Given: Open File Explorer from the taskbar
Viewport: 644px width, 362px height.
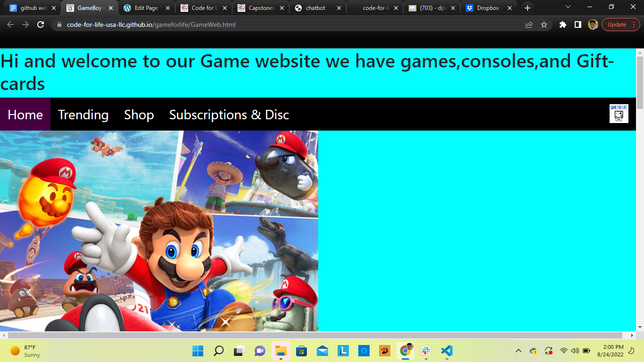Looking at the screenshot, I should [281, 351].
